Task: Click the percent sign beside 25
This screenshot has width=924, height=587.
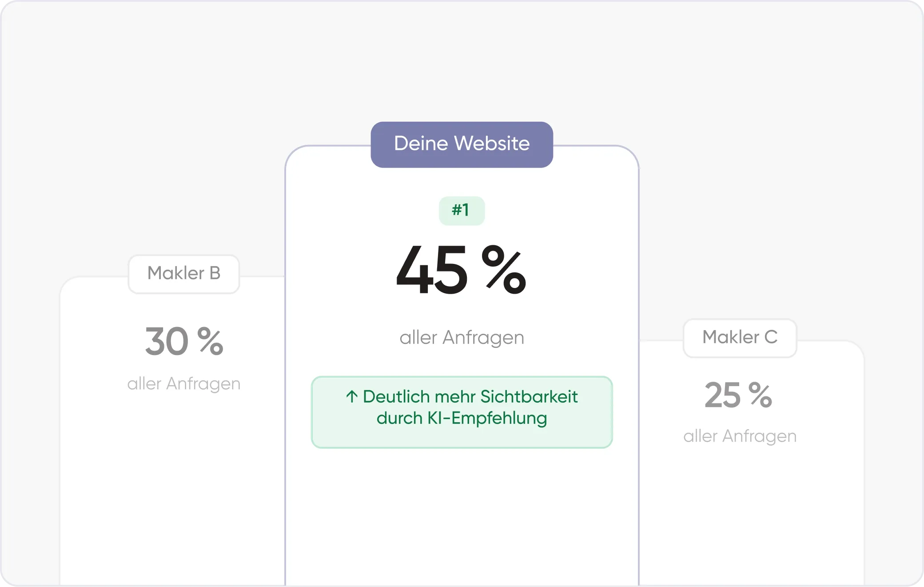Action: click(760, 395)
